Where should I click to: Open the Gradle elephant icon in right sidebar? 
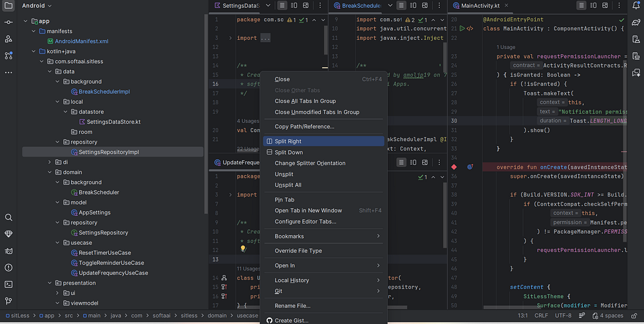coord(636,22)
